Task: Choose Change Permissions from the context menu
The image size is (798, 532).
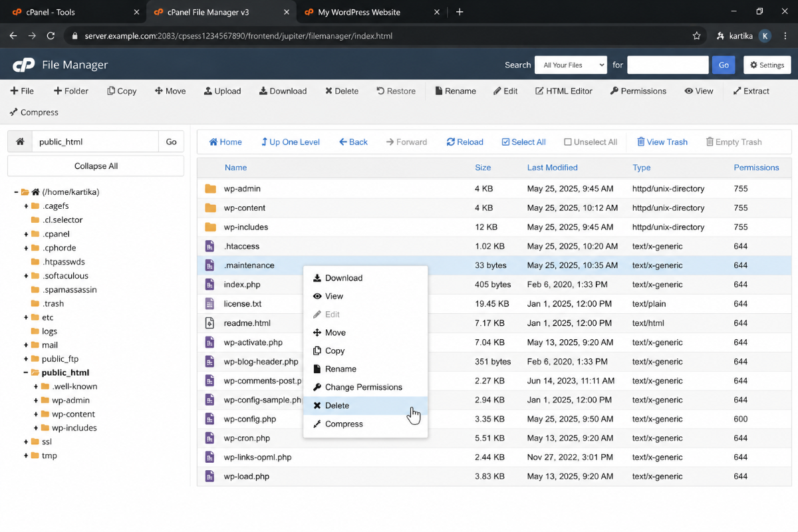Action: (x=365, y=388)
